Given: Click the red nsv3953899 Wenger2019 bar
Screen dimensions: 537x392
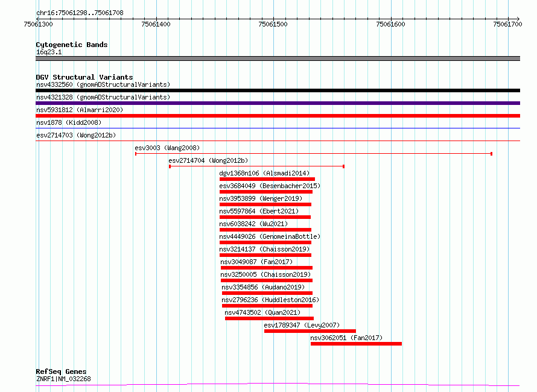Looking at the screenshot, I should click(265, 204).
